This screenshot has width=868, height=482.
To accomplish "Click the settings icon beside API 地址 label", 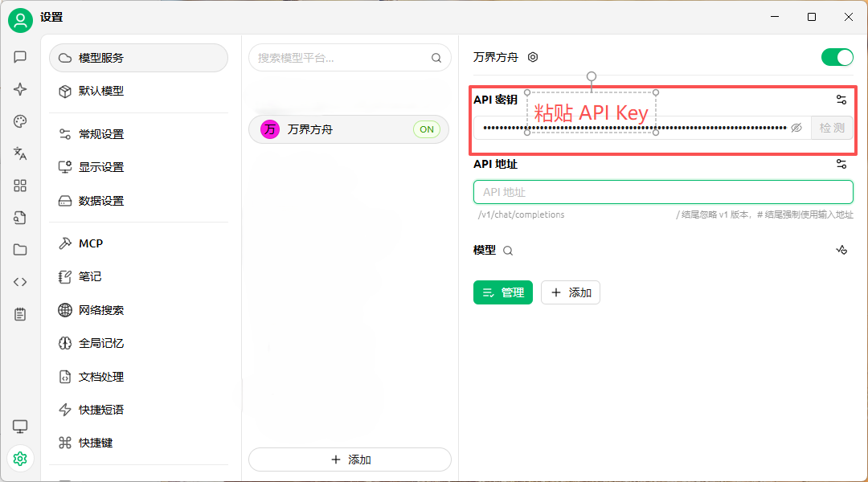I will tap(841, 164).
